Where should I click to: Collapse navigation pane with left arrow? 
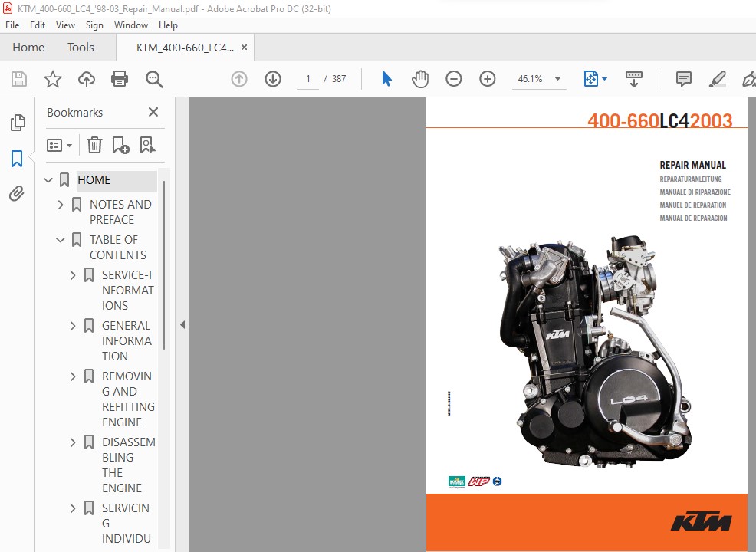click(182, 325)
